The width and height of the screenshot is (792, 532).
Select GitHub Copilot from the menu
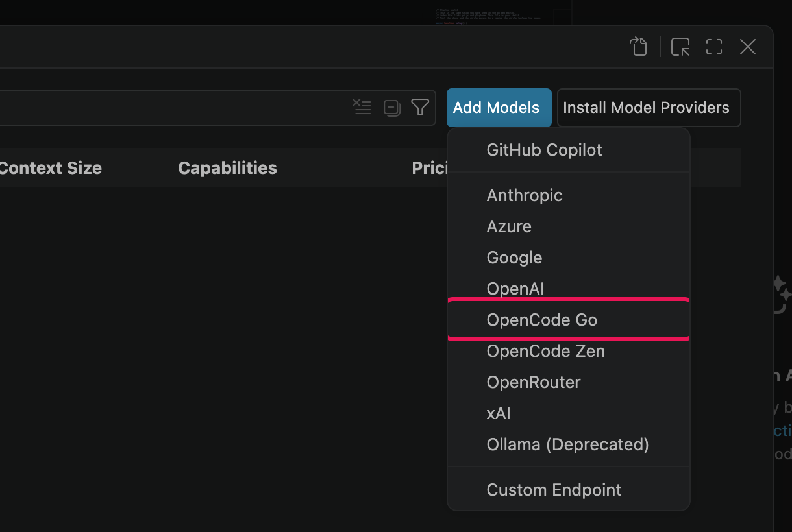coord(568,150)
